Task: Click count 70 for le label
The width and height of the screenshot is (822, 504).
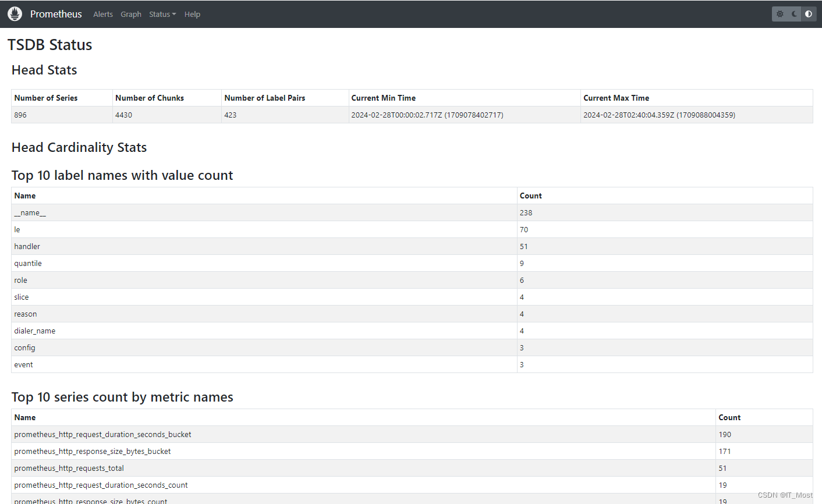Action: click(524, 229)
